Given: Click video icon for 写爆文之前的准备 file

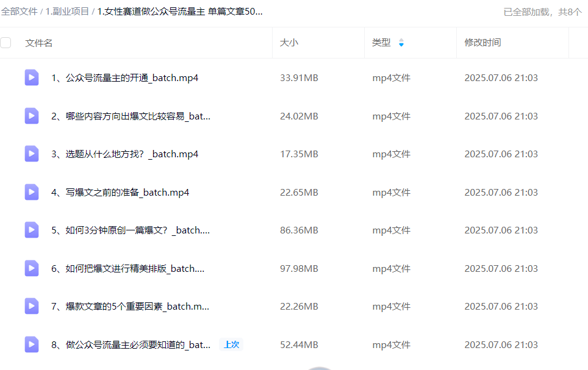Looking at the screenshot, I should (32, 192).
